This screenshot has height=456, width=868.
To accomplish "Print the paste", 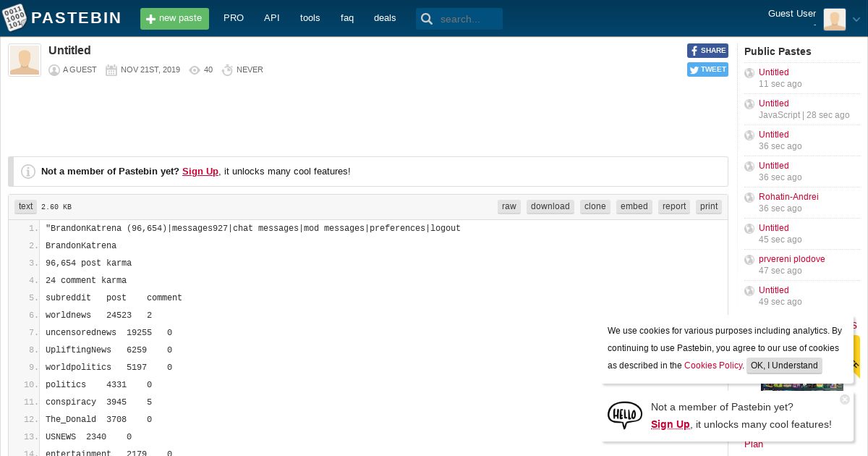I will pos(709,206).
